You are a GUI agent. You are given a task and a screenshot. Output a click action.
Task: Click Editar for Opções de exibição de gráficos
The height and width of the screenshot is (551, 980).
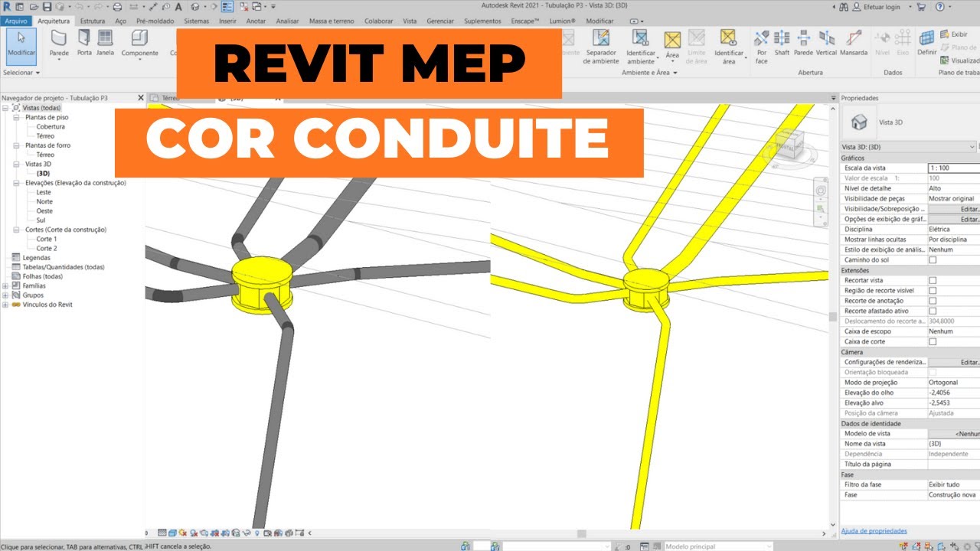954,219
